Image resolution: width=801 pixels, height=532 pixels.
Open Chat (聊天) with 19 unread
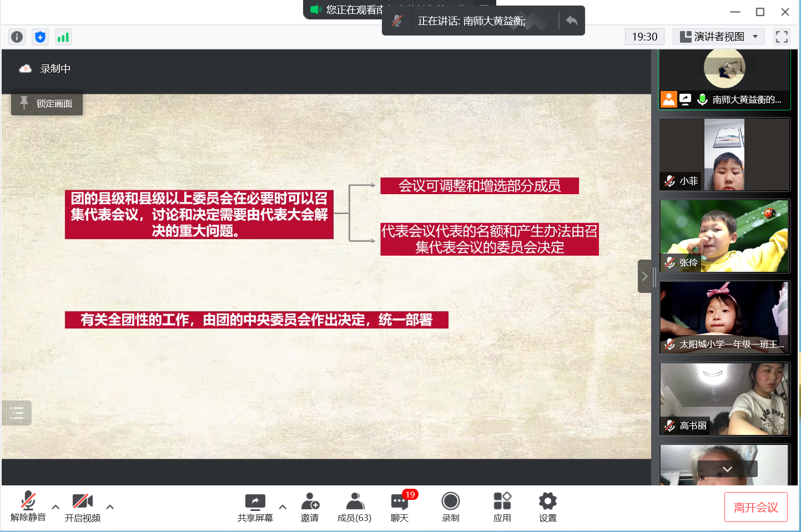(x=400, y=507)
